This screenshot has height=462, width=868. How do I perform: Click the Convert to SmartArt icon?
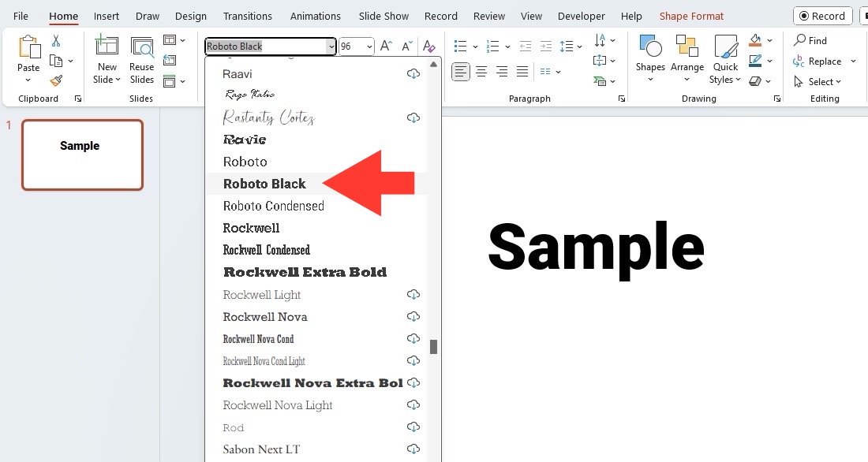pos(600,81)
